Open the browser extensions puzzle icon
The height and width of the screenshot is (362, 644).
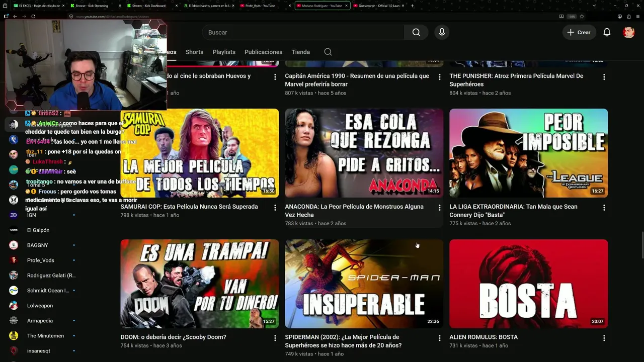tap(629, 16)
